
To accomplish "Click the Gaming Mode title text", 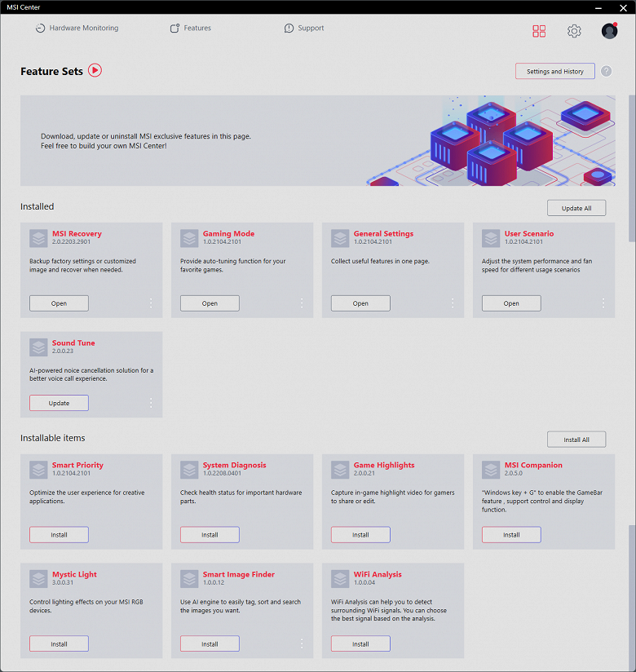I will click(x=228, y=233).
